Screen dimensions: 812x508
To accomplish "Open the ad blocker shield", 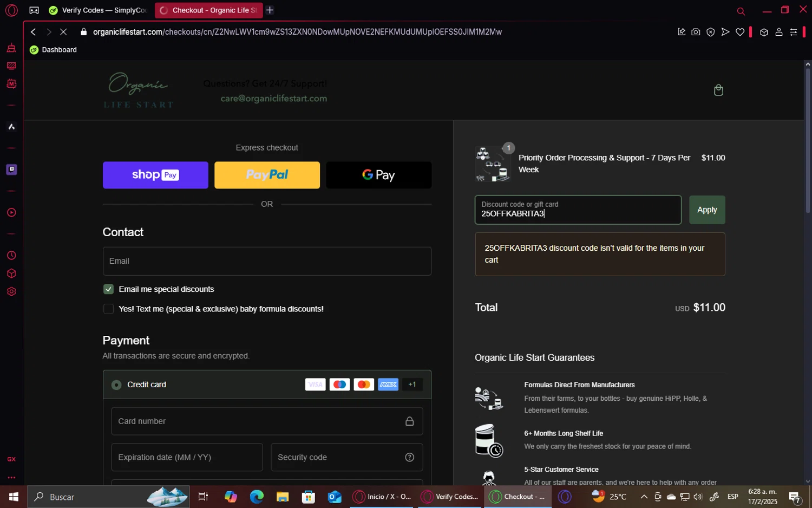I will click(x=711, y=32).
